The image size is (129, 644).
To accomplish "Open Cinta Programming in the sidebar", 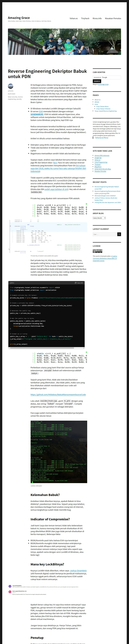I will (101, 162).
